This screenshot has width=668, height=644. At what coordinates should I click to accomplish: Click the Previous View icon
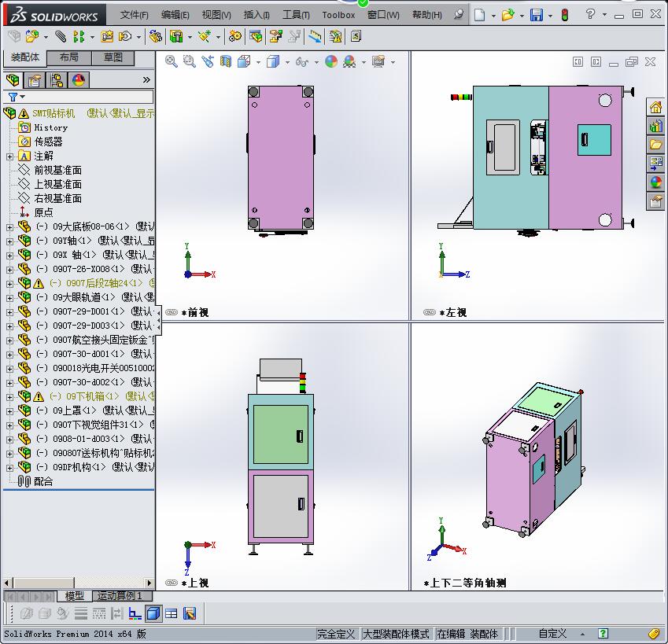(x=208, y=61)
